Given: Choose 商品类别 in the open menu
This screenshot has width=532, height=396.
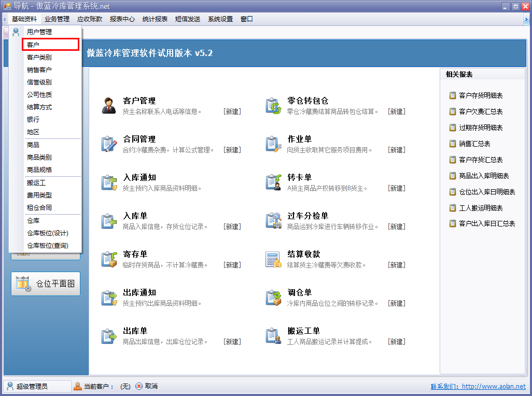Looking at the screenshot, I should click(x=39, y=157).
